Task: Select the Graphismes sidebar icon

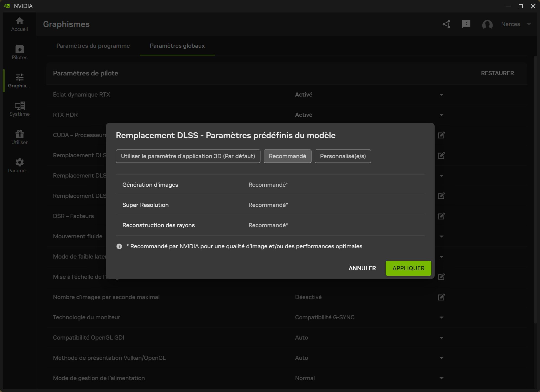Action: pyautogui.click(x=19, y=81)
